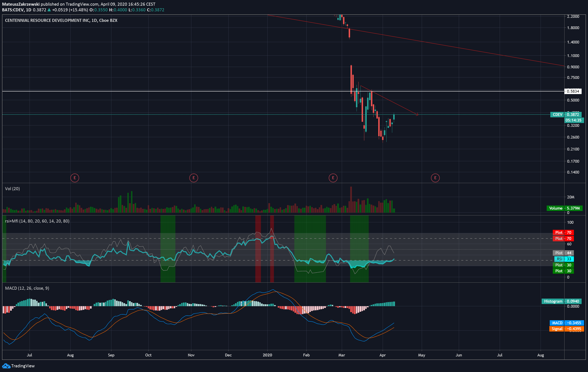Click the 05:14:35 bar countdown label
Screen dimensions: 588x372
[x=574, y=120]
